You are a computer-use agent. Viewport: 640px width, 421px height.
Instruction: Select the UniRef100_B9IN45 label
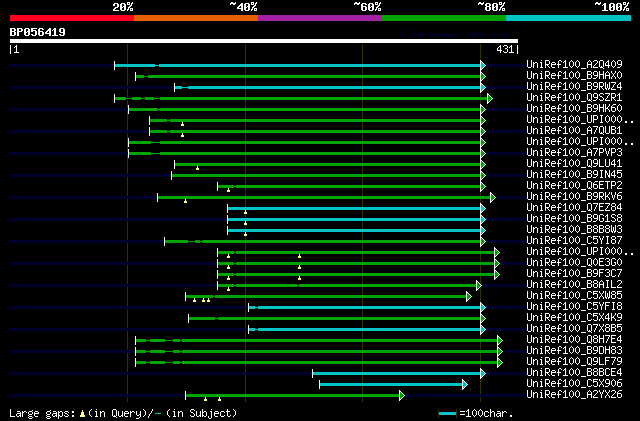point(574,174)
